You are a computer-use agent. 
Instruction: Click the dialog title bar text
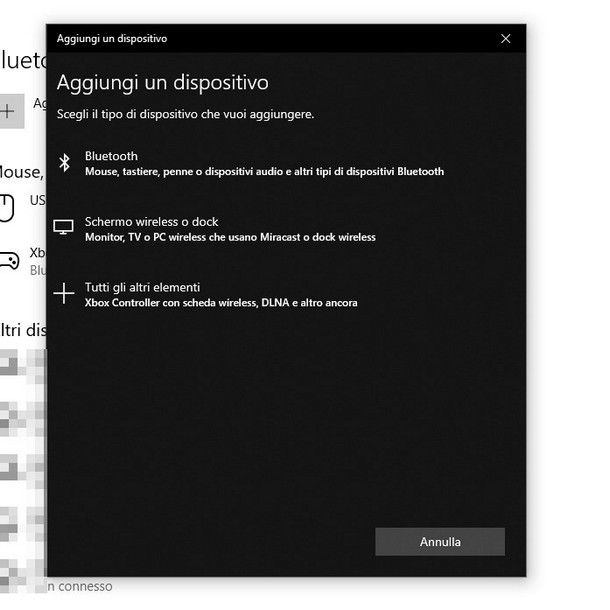click(112, 39)
